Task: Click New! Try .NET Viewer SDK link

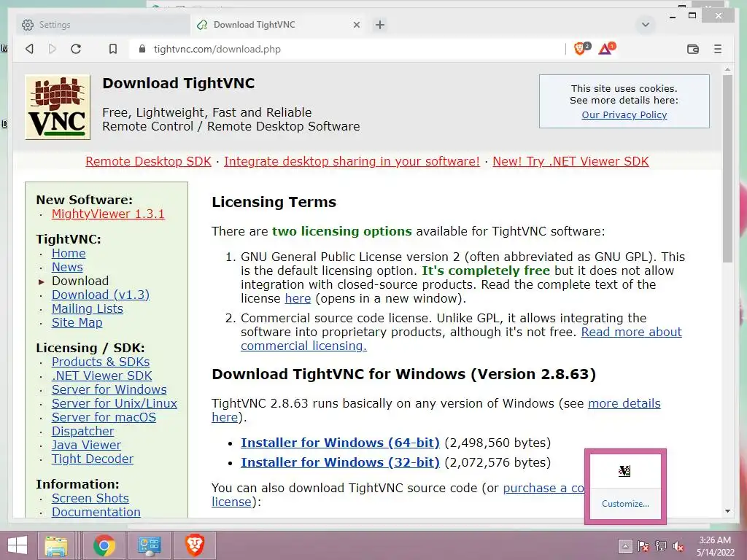Action: (x=570, y=161)
